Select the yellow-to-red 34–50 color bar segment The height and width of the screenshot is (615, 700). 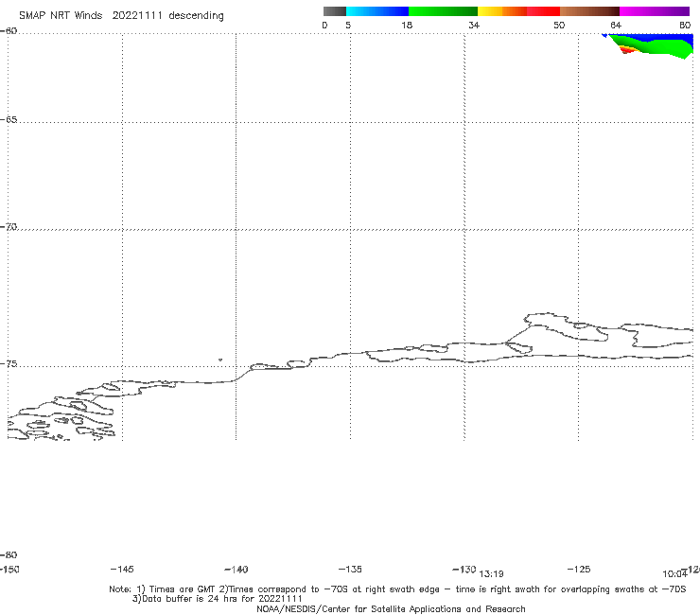[518, 11]
